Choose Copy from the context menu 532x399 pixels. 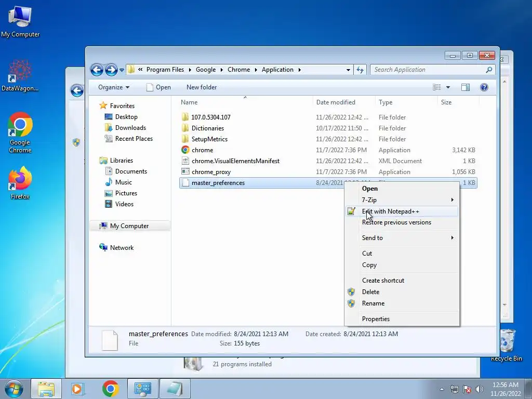pyautogui.click(x=402, y=265)
